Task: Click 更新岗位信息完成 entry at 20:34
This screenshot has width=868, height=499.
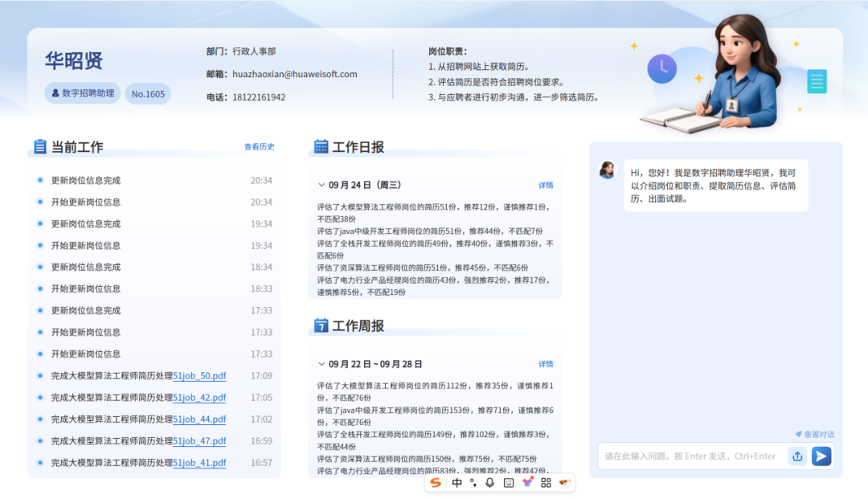Action: (86, 180)
